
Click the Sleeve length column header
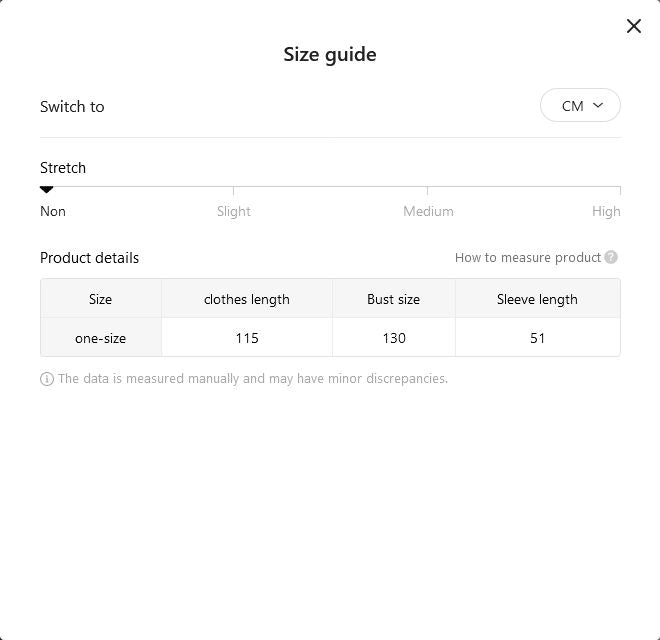(537, 299)
